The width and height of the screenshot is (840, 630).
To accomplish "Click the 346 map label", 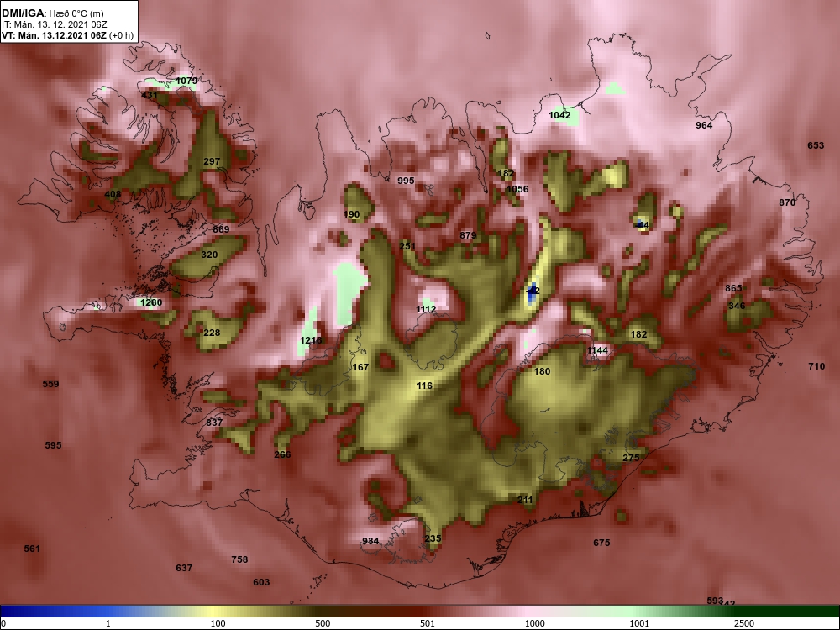I will click(737, 306).
